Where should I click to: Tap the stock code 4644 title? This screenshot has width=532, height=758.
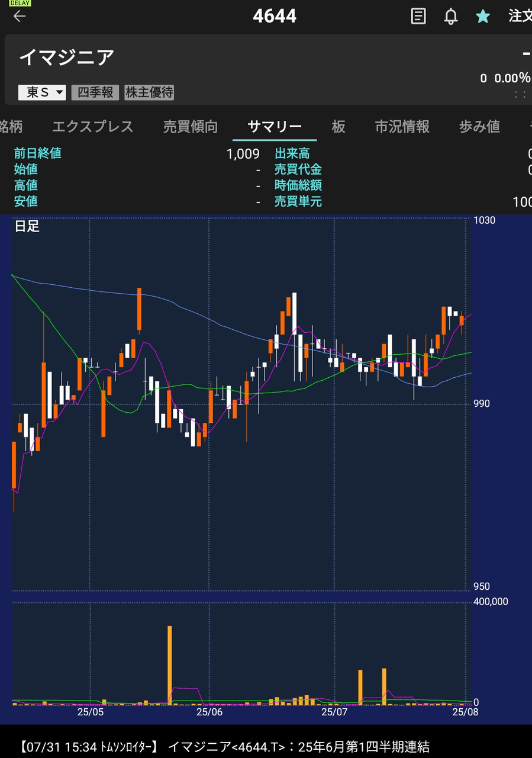[x=275, y=16]
